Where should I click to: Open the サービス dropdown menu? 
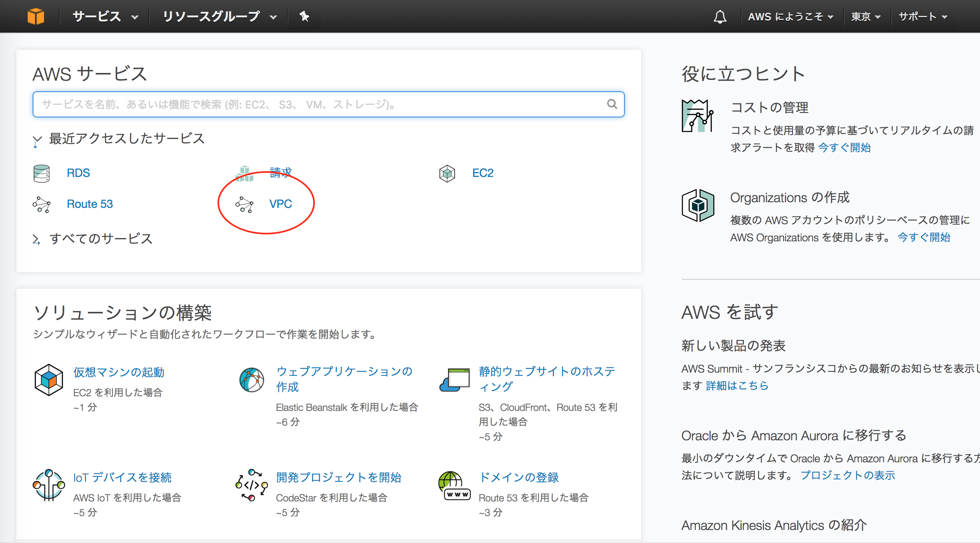coord(105,17)
